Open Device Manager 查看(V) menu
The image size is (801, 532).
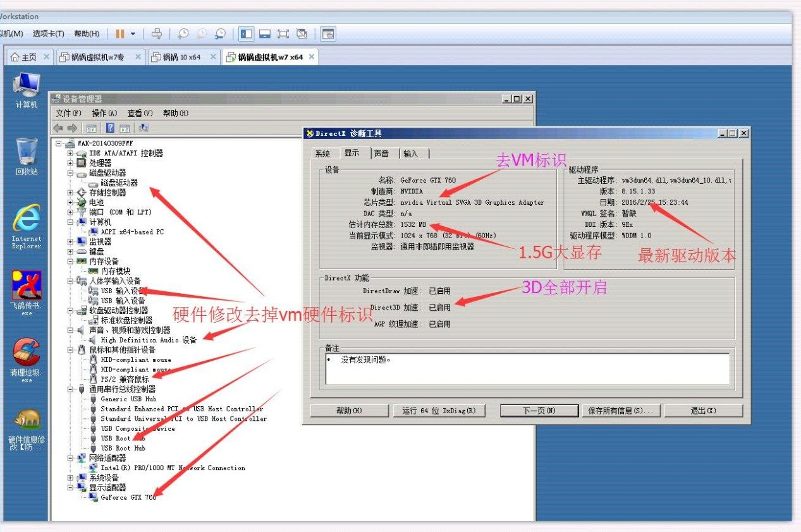[140, 113]
